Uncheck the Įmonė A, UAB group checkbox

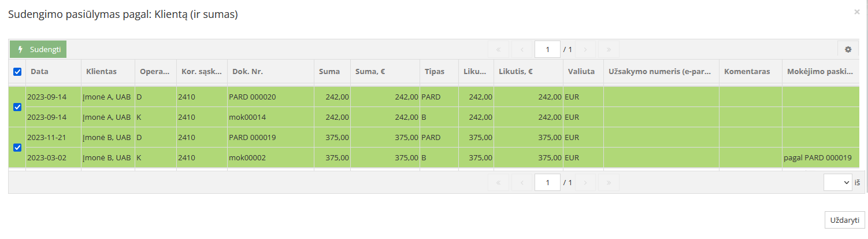(17, 107)
